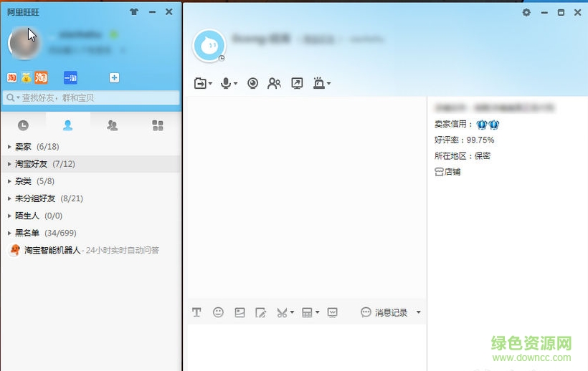This screenshot has width=588, height=371.
Task: Click the emoji smiley face icon
Action: coord(218,312)
